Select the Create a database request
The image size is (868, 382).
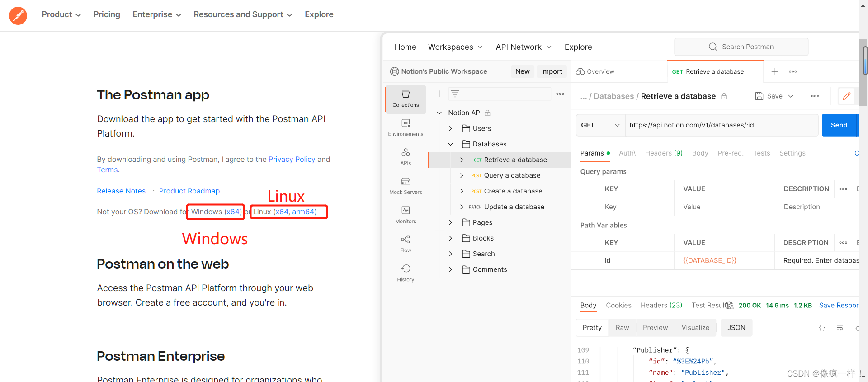(513, 191)
